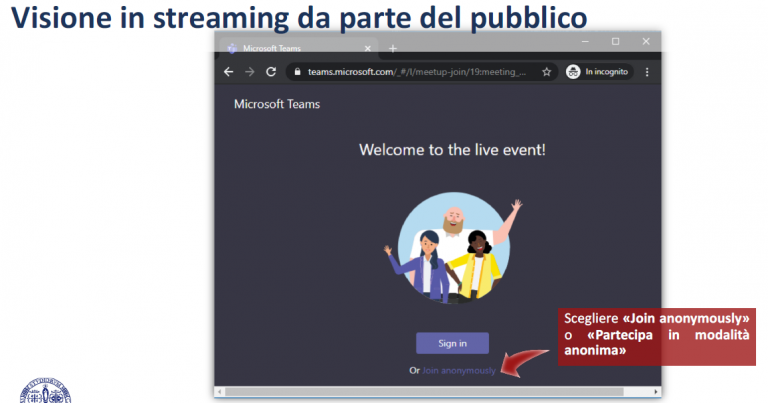This screenshot has height=403, width=768.
Task: Close the Microsoft Teams tab
Action: click(368, 48)
